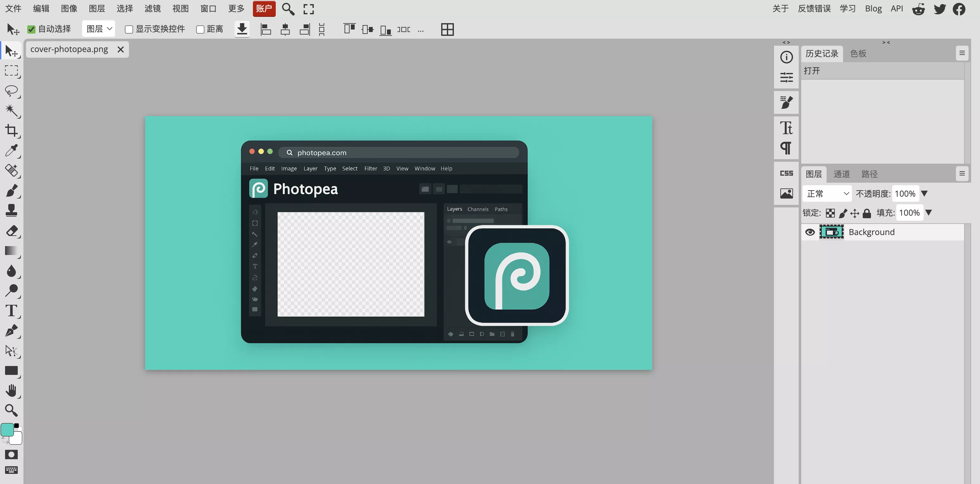The width and height of the screenshot is (980, 484).
Task: Switch to the Hand tool
Action: [12, 389]
